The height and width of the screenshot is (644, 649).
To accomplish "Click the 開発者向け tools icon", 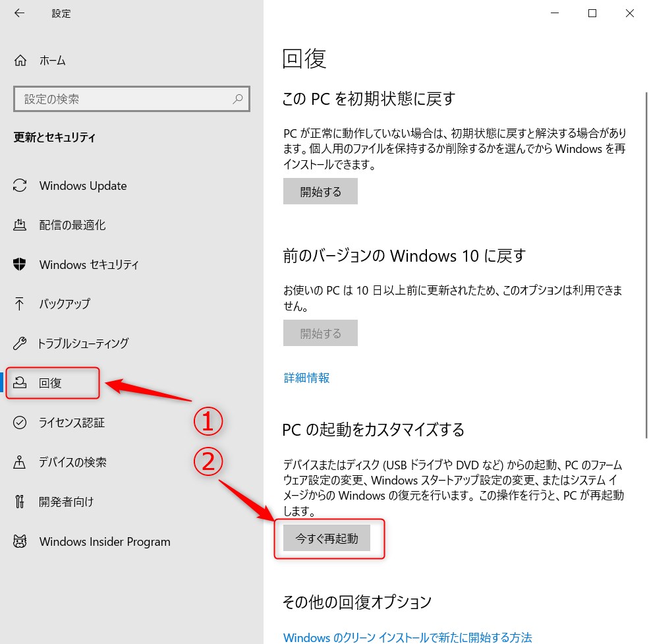I will tap(20, 502).
